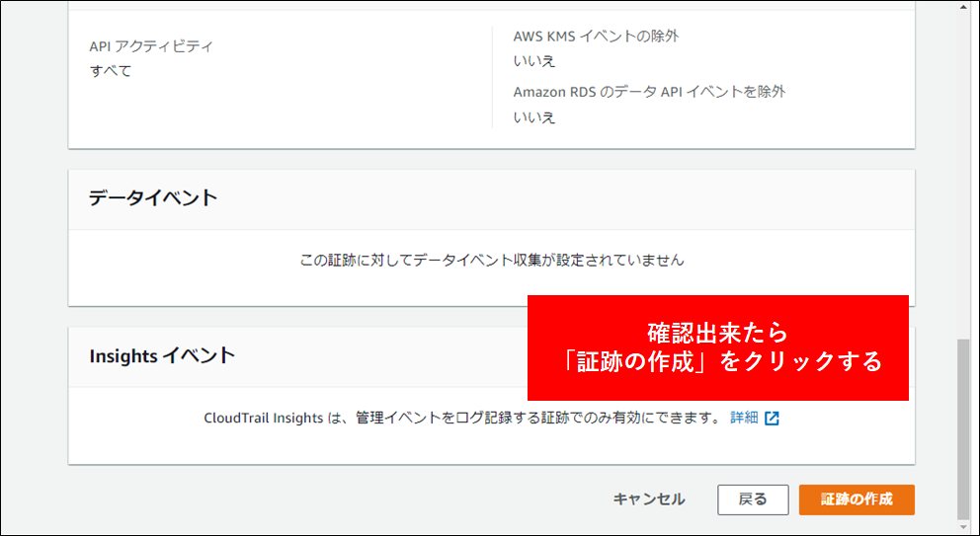Click the API アクティビティ label
This screenshot has width=980, height=536.
151,46
